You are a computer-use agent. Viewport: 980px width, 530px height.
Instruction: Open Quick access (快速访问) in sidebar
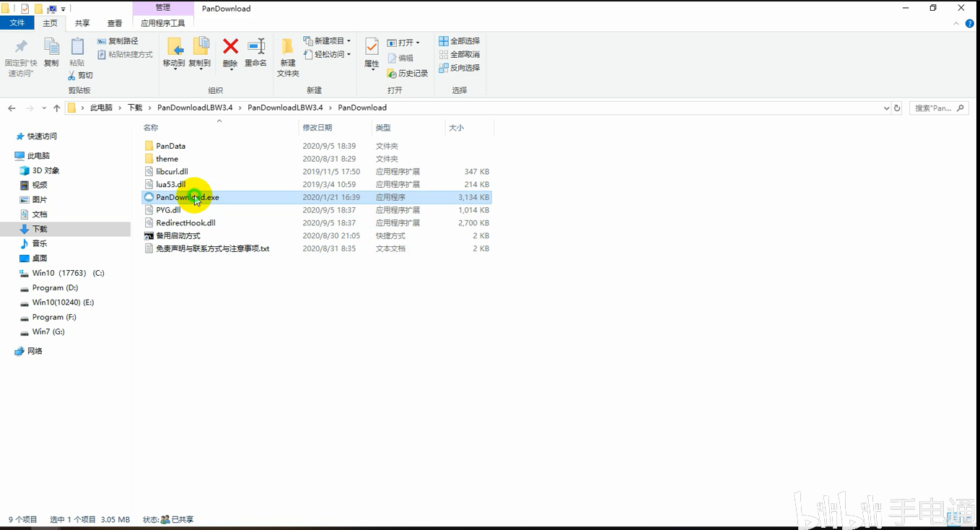[x=42, y=136]
